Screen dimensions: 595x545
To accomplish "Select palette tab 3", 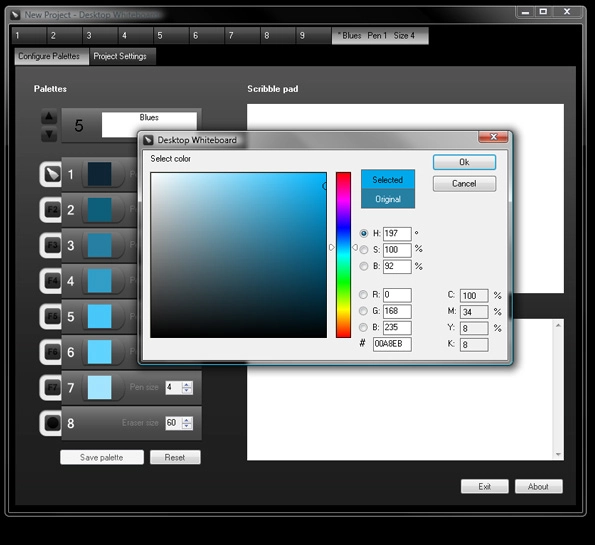I will pyautogui.click(x=100, y=36).
